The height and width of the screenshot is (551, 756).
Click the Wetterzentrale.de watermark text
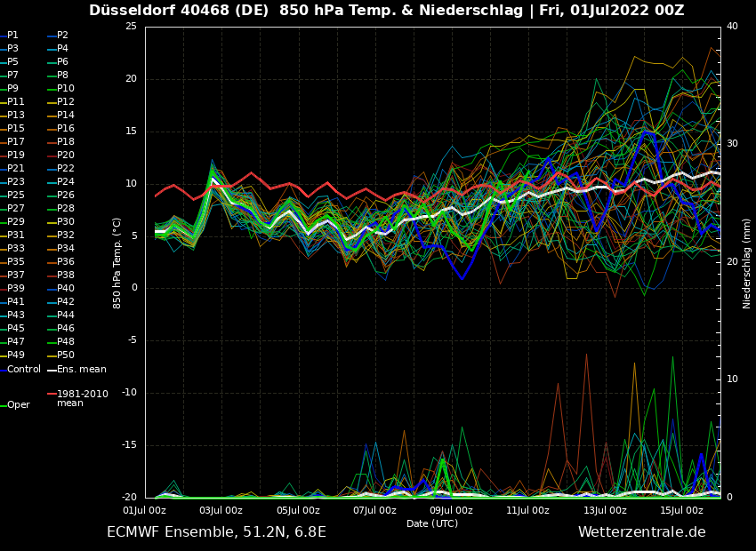(641, 532)
